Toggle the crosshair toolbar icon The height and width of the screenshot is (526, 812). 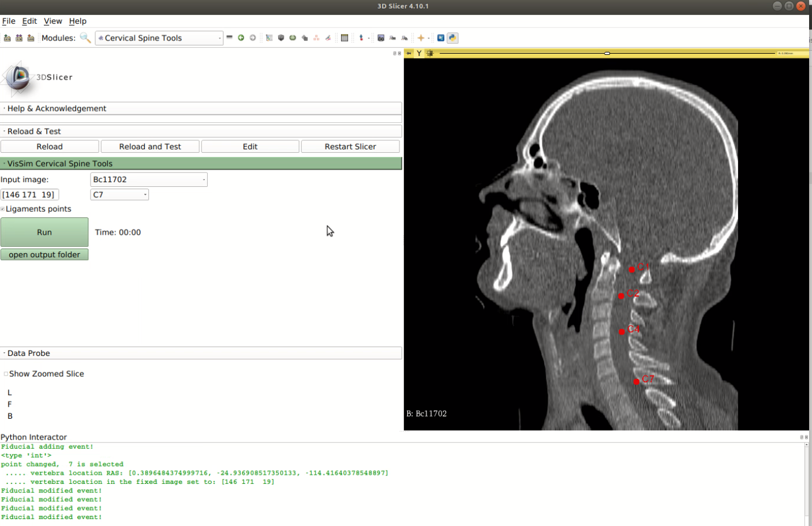click(x=421, y=38)
